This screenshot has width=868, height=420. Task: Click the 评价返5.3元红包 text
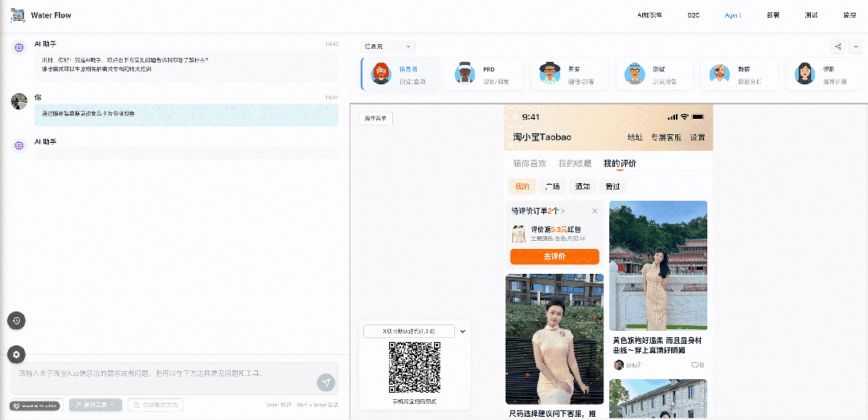pyautogui.click(x=556, y=229)
